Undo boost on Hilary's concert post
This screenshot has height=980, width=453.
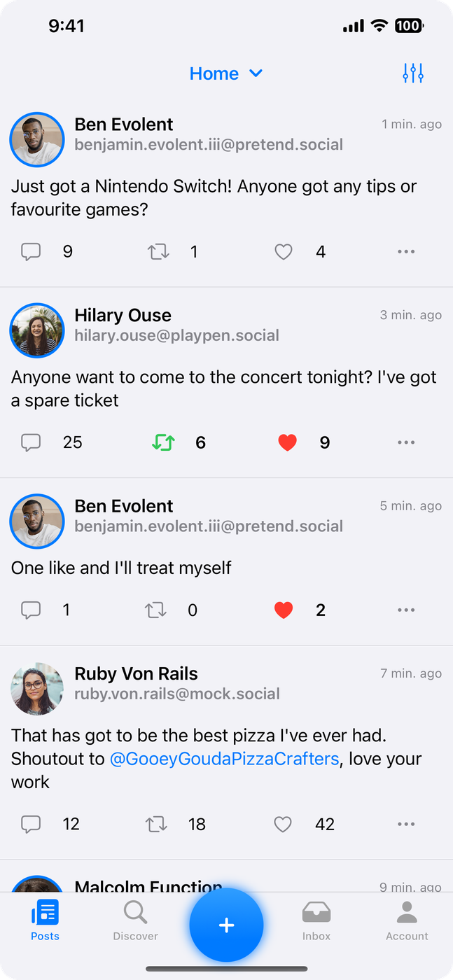pyautogui.click(x=163, y=442)
